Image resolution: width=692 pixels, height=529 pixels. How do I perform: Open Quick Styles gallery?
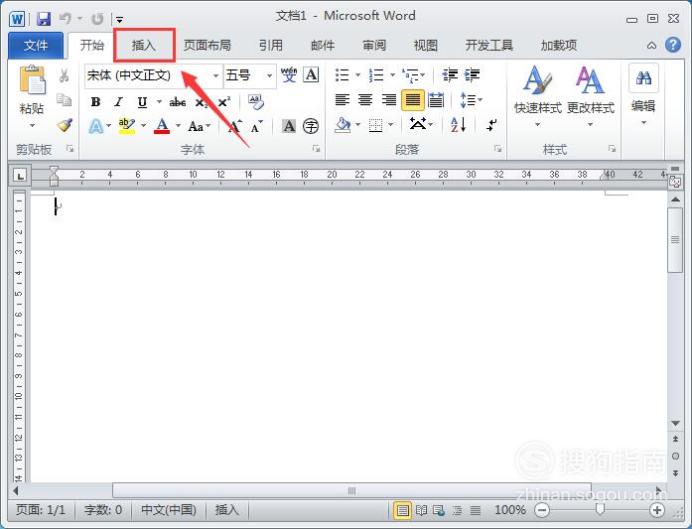pos(538,96)
